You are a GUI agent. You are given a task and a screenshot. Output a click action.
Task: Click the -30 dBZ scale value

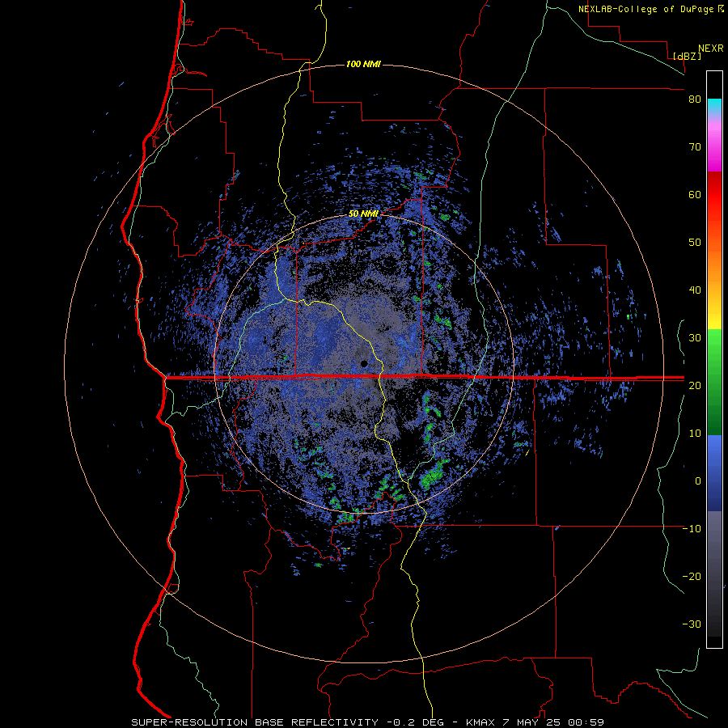pos(692,624)
